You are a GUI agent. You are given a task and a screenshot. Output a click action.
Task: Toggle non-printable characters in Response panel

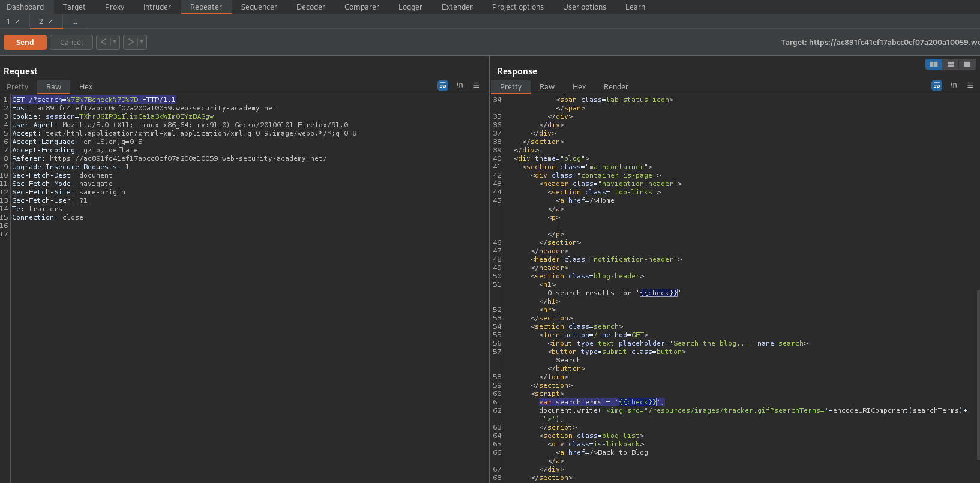tap(954, 86)
